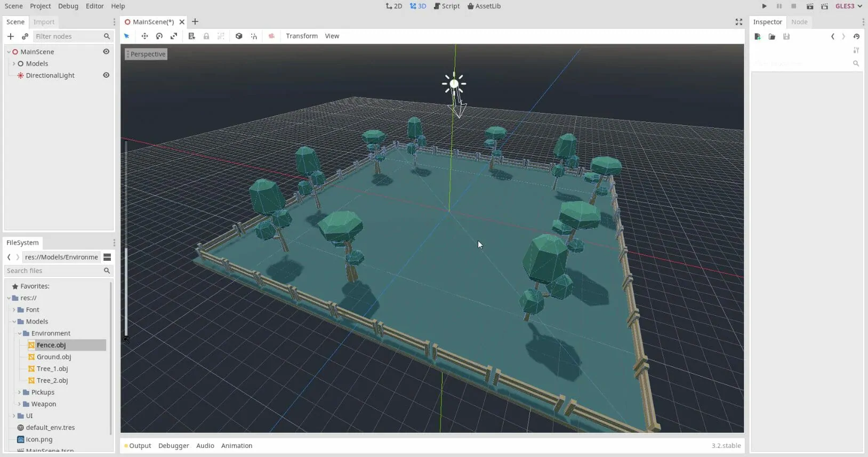Open the Debug menu

point(68,6)
